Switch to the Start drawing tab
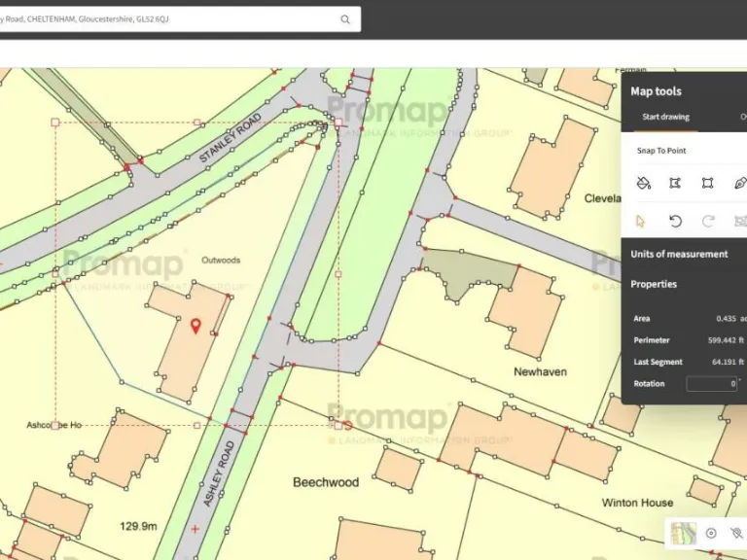 665,117
